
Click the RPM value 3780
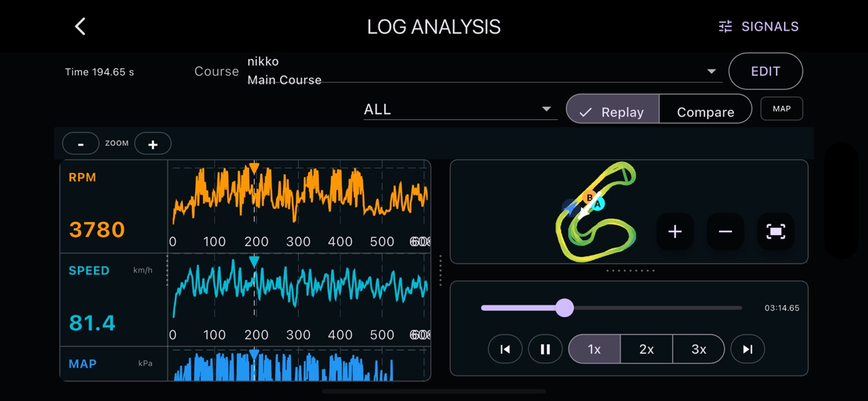(97, 229)
